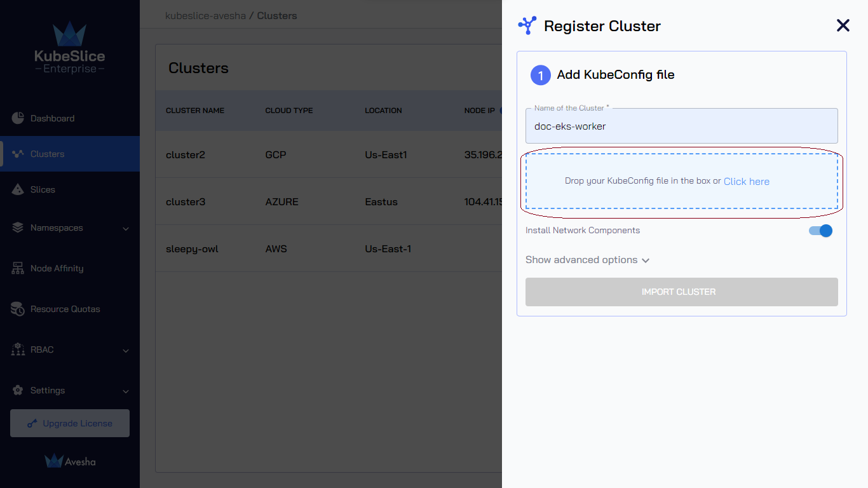This screenshot has height=488, width=868.
Task: Expand the RBAC menu chevron
Action: [x=126, y=350]
